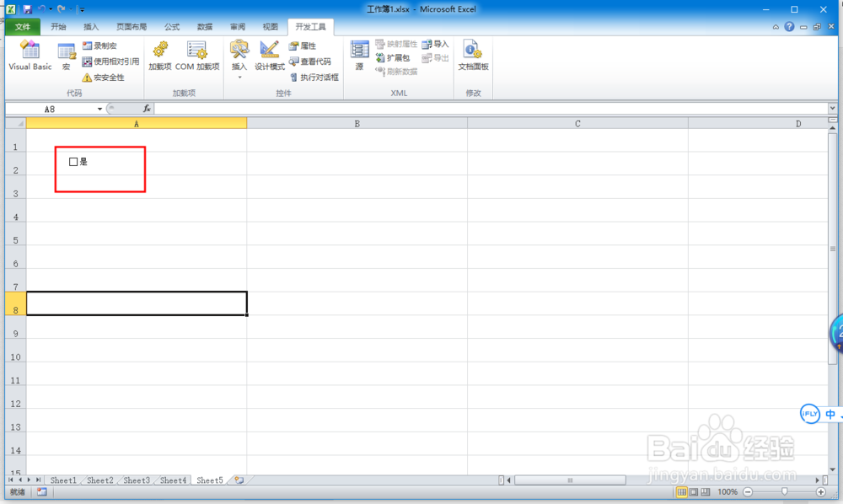Switch to Sheet3 tab

click(137, 480)
